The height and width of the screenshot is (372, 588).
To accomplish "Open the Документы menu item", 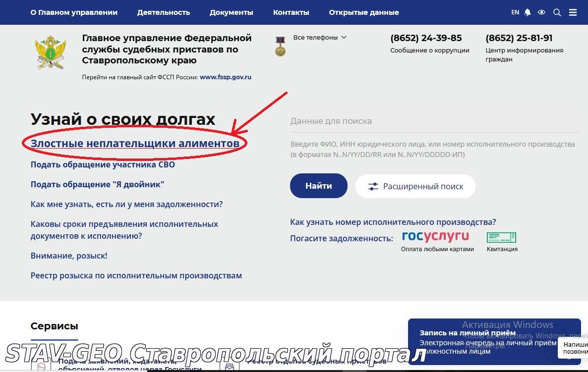I will 232,12.
